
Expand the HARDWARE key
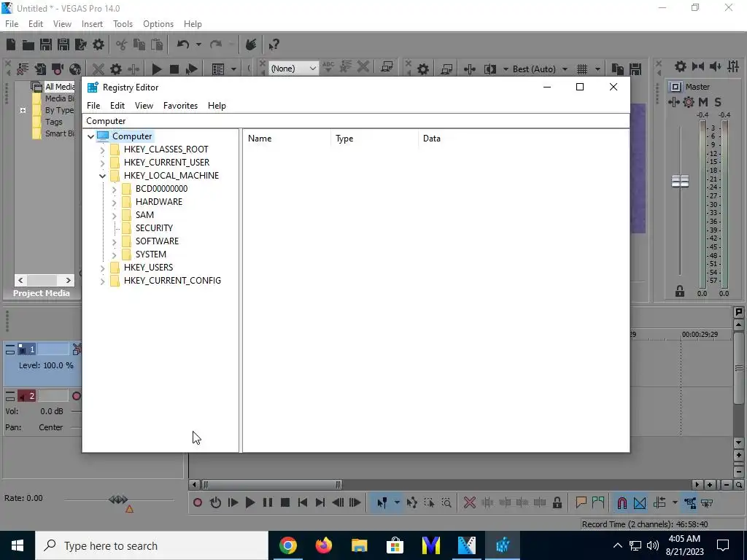point(115,203)
